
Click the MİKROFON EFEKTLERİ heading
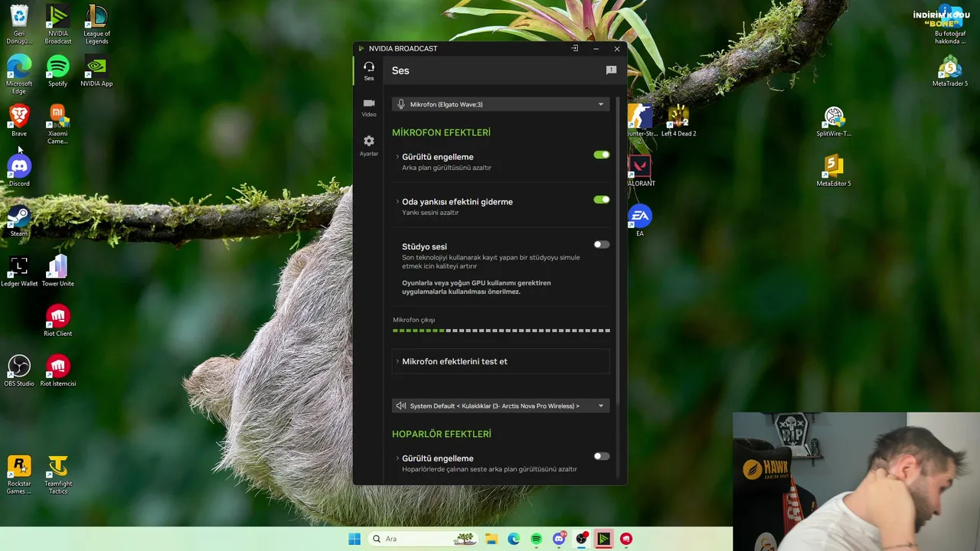tap(441, 132)
